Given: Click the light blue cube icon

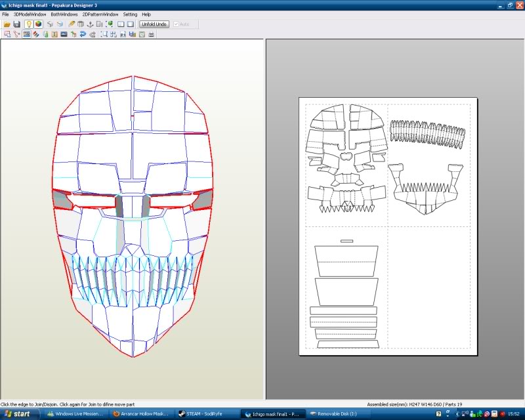Looking at the screenshot, I should pyautogui.click(x=60, y=24).
